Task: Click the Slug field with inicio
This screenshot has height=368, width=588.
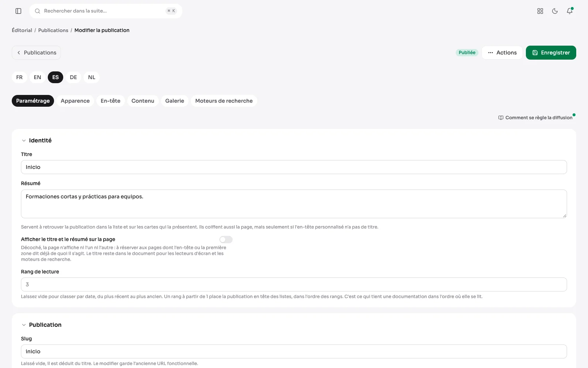Action: [x=294, y=351]
